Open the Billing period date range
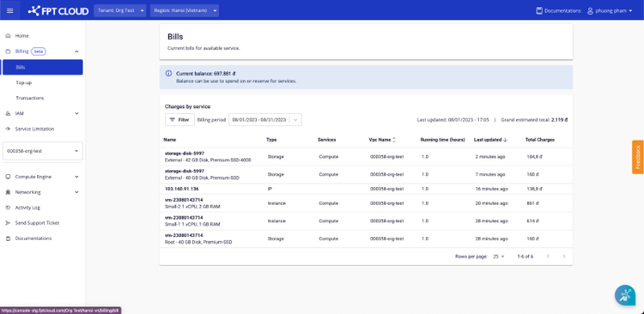 [x=265, y=120]
